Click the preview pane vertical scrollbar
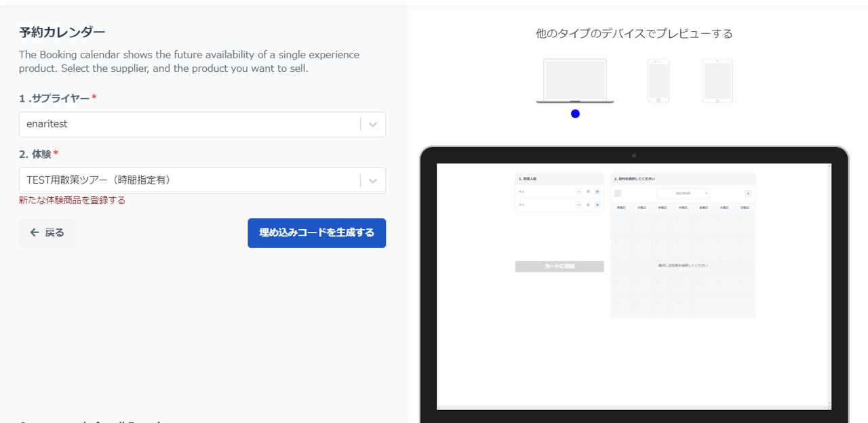 click(829, 285)
